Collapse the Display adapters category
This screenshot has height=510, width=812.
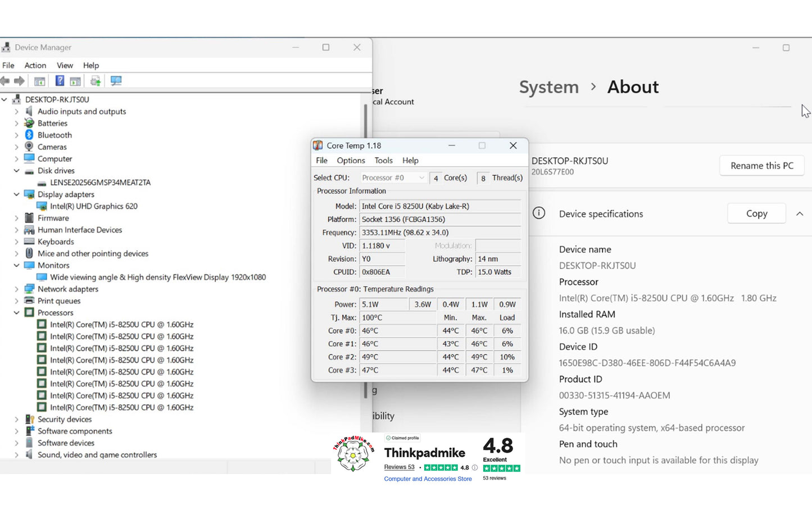16,194
